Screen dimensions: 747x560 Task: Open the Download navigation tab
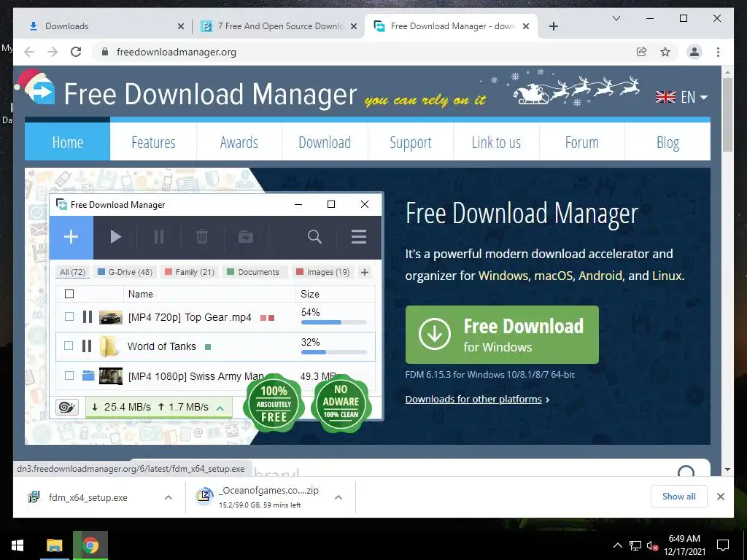325,141
